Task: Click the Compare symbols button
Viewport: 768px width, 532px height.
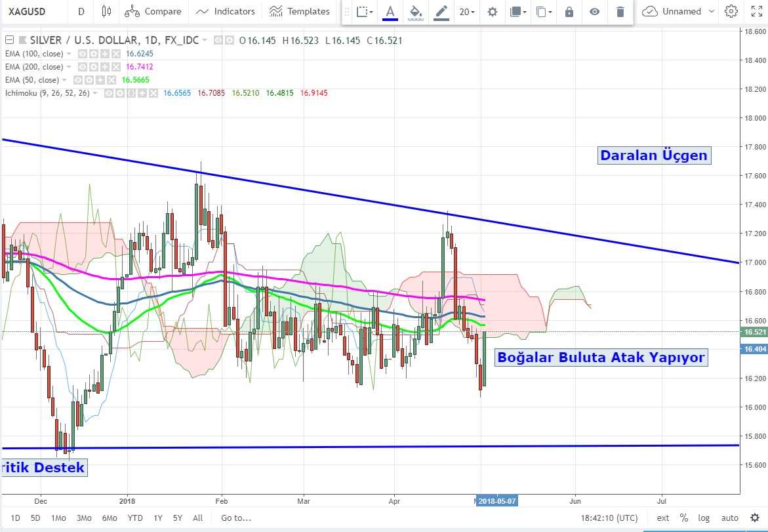Action: click(x=153, y=11)
